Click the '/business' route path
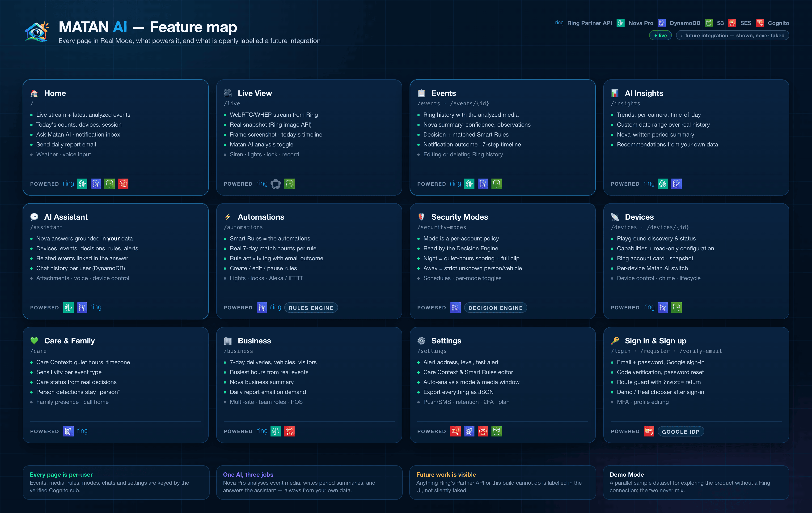Viewport: 812px width, 513px height. 238,351
